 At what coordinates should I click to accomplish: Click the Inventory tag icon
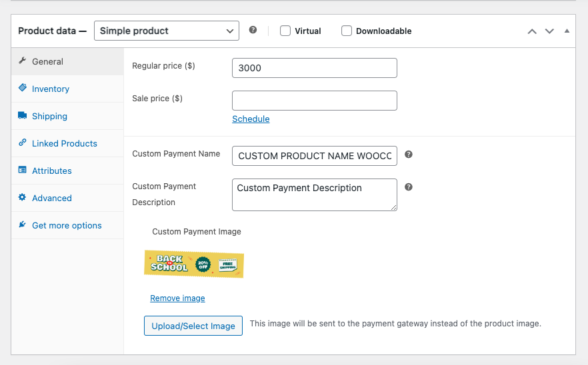(23, 89)
